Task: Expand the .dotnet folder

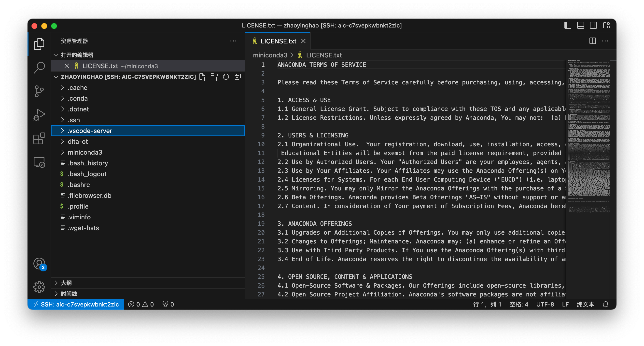Action: 148,109
